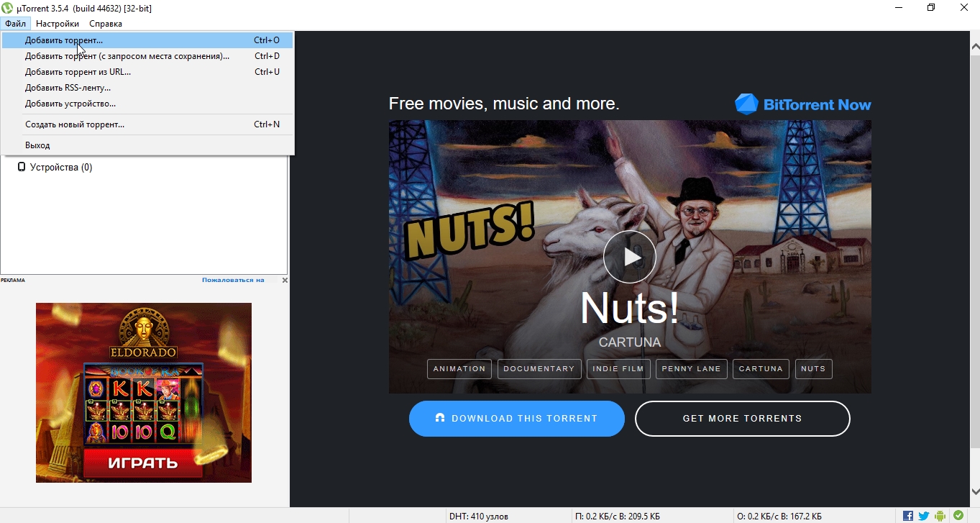Select Устройства (0) in sidebar
This screenshot has height=523, width=980.
pos(61,167)
